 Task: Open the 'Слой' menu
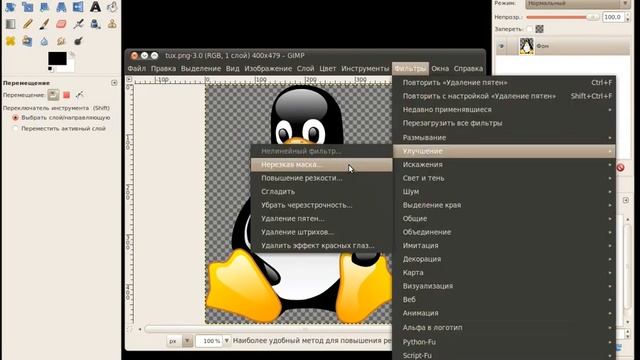[305, 69]
